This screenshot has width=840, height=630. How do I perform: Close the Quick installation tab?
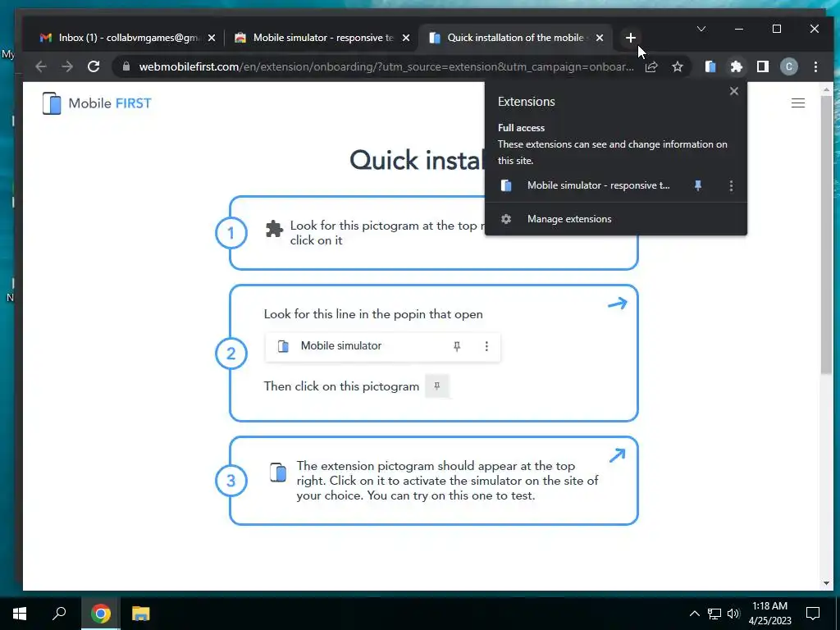600,38
